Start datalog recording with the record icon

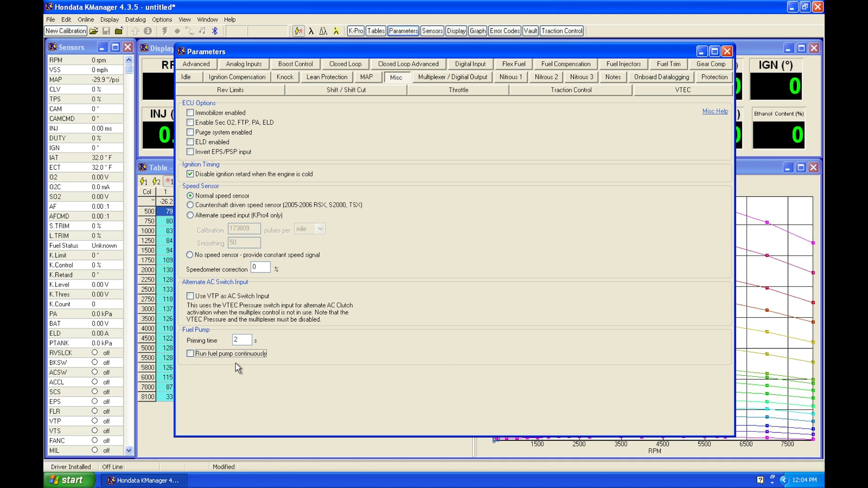click(x=177, y=31)
